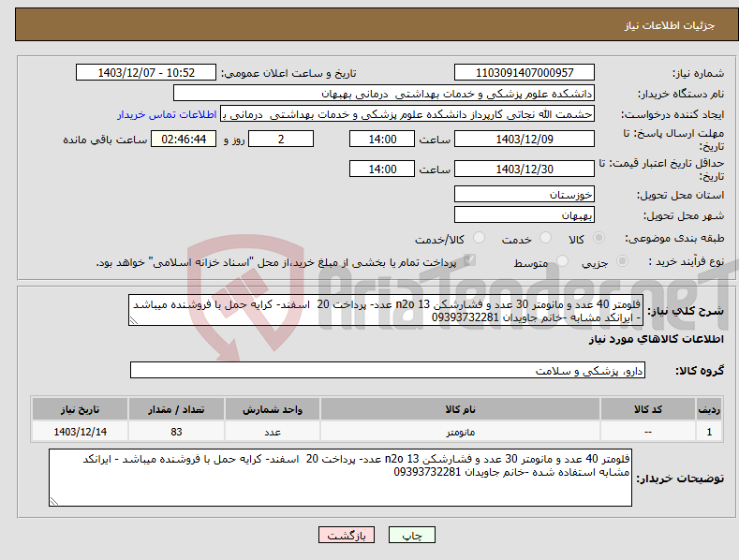The height and width of the screenshot is (560, 739).
Task: Click the ردیف column header
Action: [709, 409]
